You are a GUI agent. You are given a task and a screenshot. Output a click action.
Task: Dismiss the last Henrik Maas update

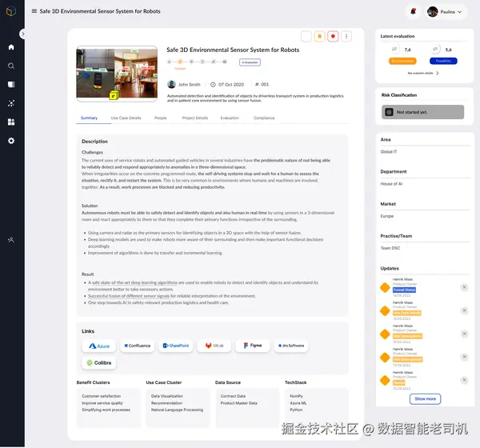464,380
